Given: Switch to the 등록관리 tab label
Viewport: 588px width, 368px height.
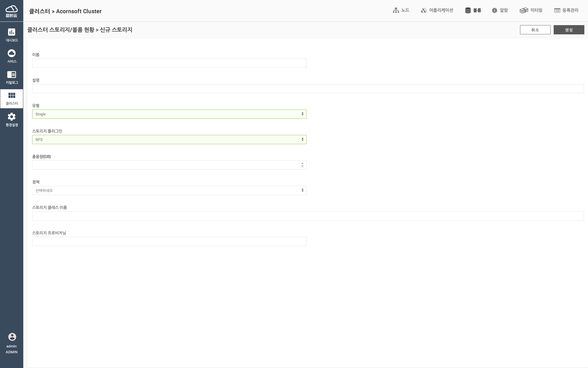Looking at the screenshot, I should (570, 10).
